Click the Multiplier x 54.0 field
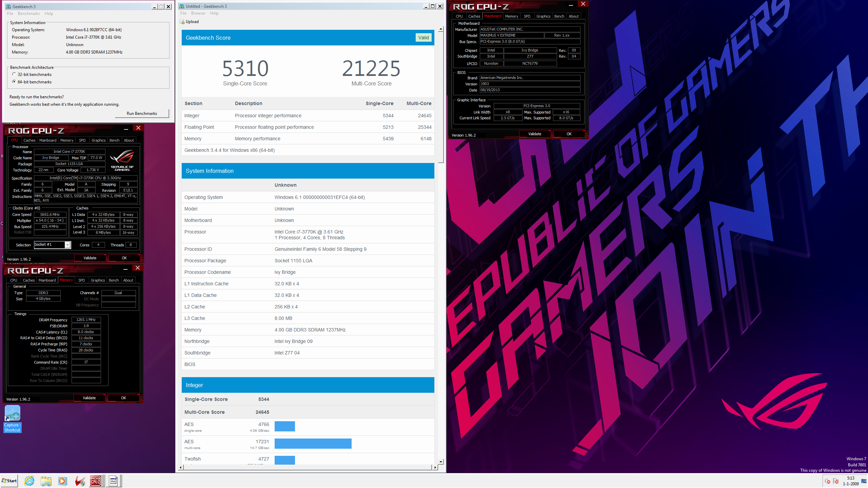This screenshot has width=868, height=488. tap(50, 220)
